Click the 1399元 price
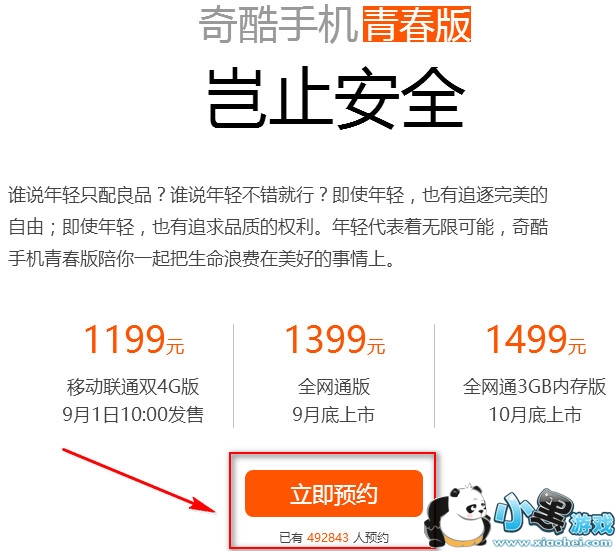Screen dimensions: 616x551 point(335,340)
